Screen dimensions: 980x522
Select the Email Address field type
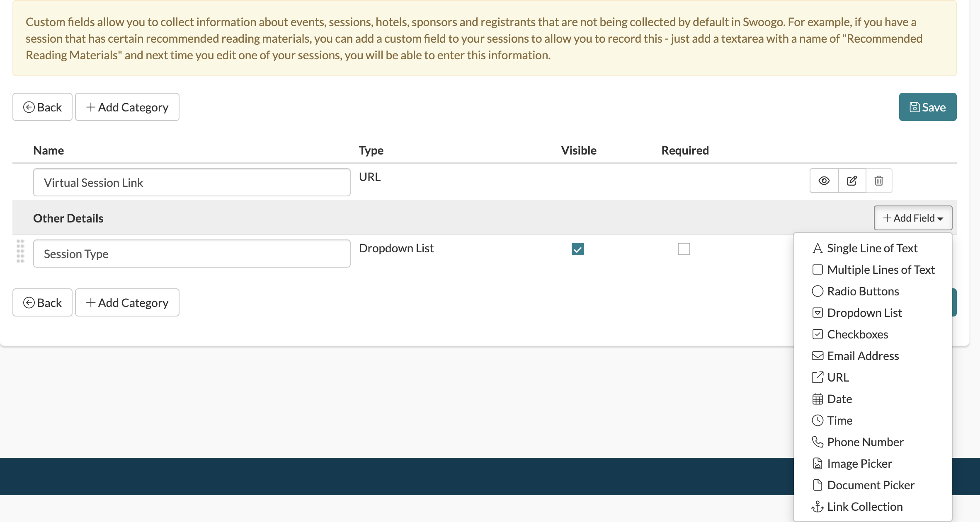click(x=863, y=355)
